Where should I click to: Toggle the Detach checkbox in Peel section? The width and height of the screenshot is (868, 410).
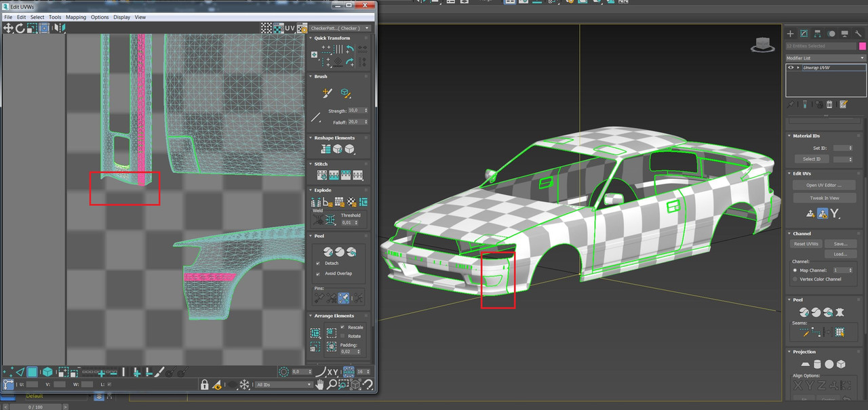click(x=318, y=263)
